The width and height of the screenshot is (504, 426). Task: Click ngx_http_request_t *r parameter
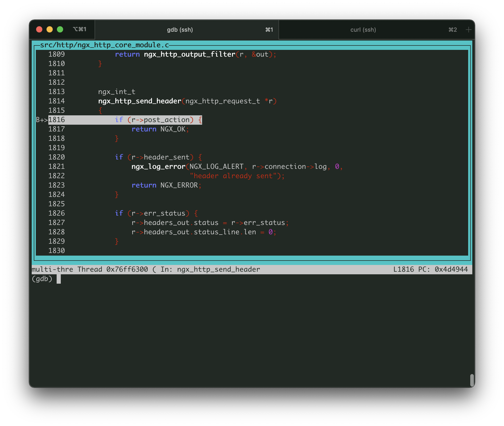click(x=229, y=101)
